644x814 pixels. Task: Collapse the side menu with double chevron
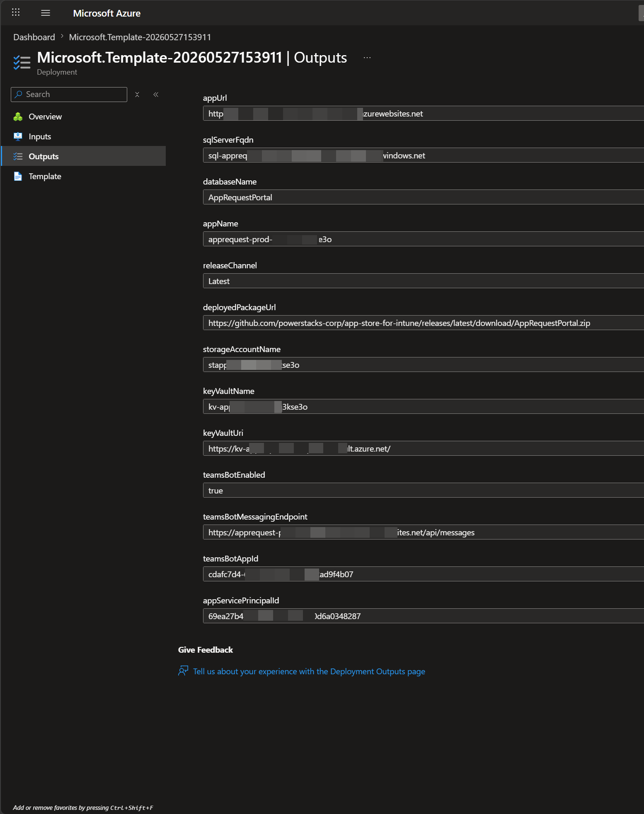click(156, 95)
